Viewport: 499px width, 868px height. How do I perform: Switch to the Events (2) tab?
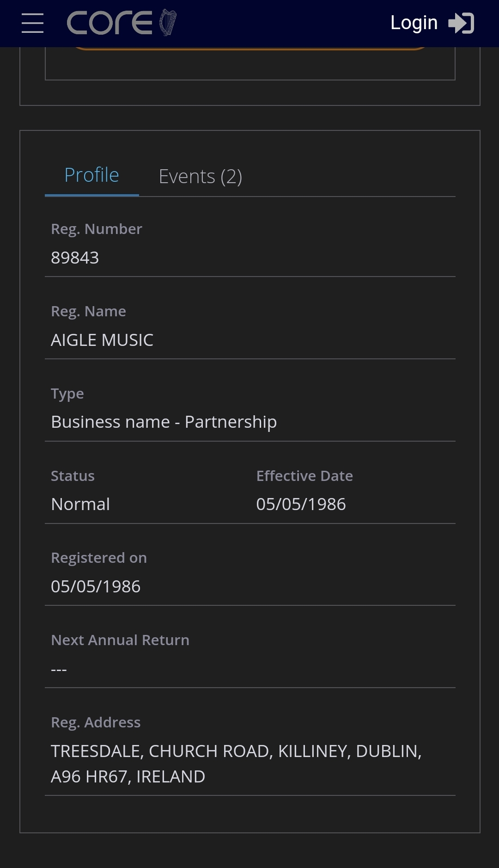[201, 176]
